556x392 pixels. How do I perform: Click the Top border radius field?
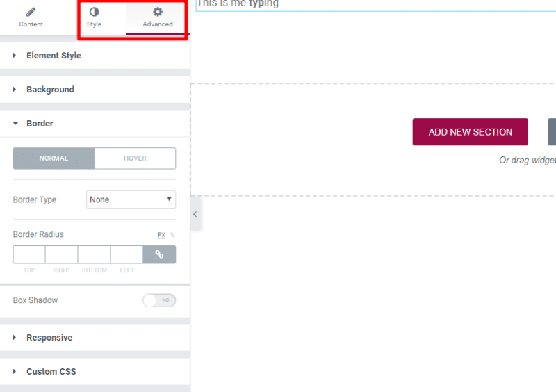[29, 254]
